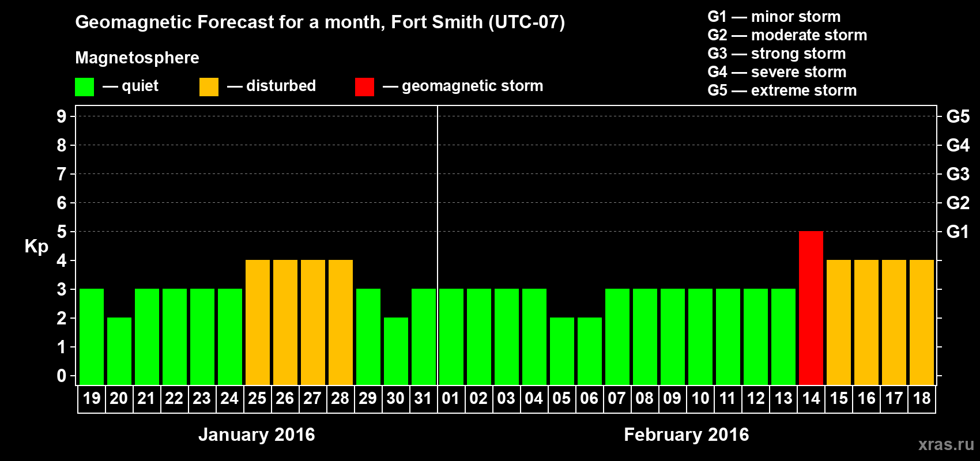The height and width of the screenshot is (461, 980).
Task: Click the G4 right axis label
Action: click(x=958, y=145)
